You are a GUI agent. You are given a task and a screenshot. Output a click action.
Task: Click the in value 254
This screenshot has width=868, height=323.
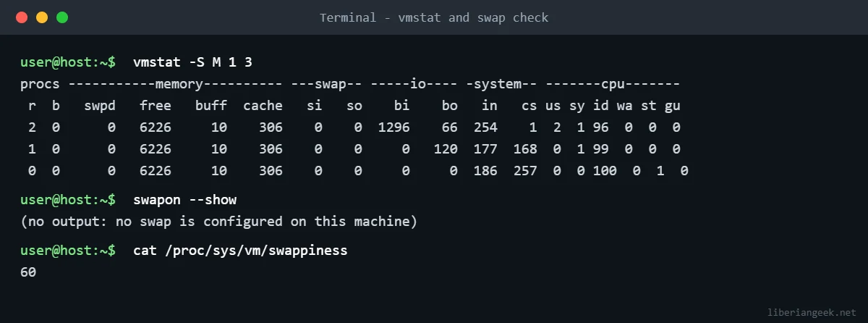tap(485, 127)
